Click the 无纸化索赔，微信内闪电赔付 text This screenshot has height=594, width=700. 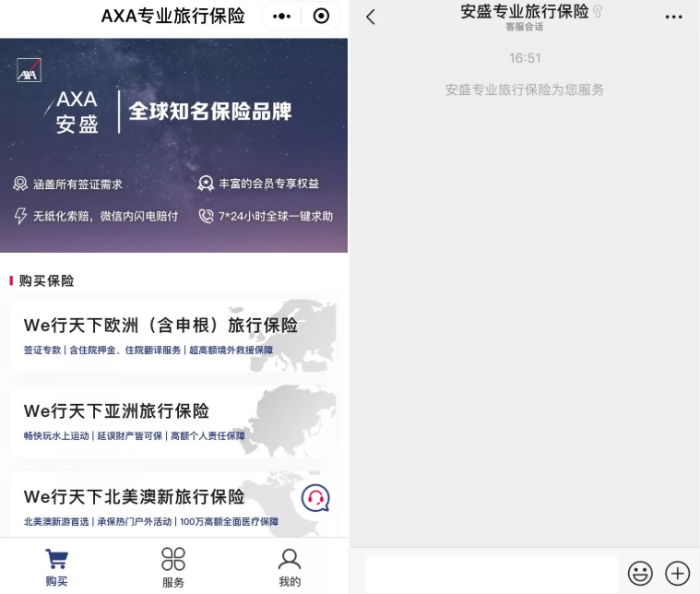105,216
